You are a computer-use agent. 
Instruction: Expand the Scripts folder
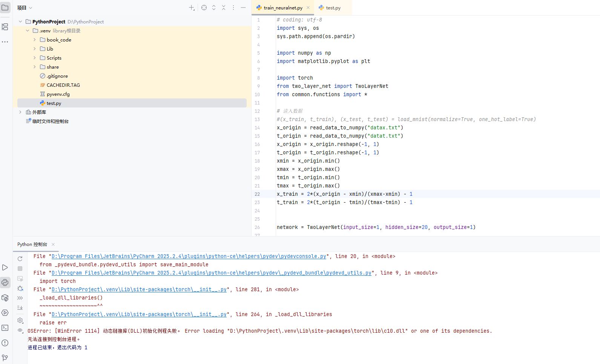(x=35, y=58)
